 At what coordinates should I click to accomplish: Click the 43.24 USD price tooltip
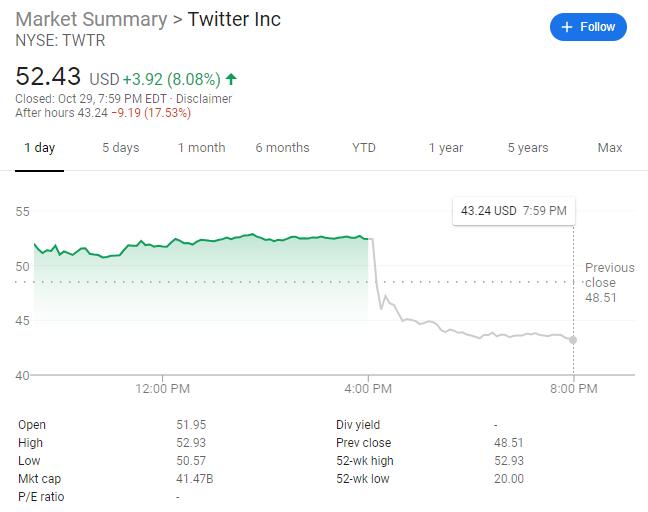tap(513, 211)
